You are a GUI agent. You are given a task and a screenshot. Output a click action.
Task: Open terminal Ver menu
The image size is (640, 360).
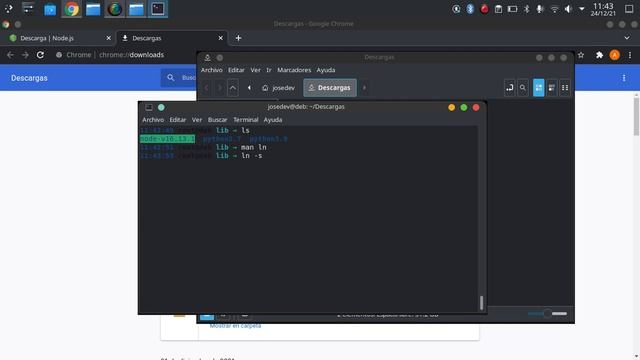pos(197,120)
